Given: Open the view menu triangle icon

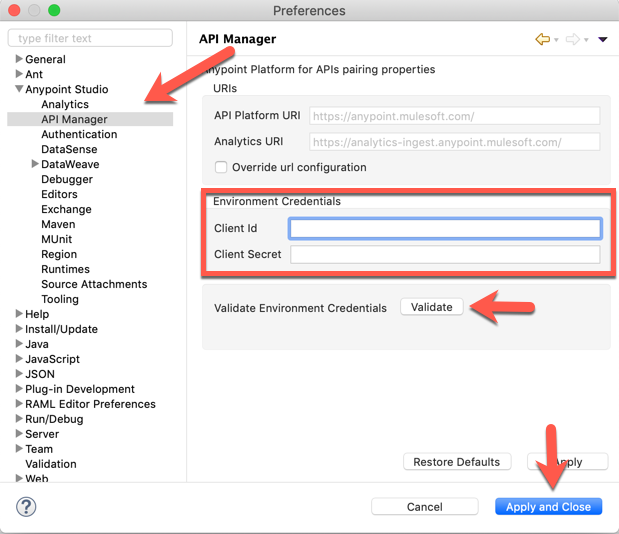Looking at the screenshot, I should [603, 40].
